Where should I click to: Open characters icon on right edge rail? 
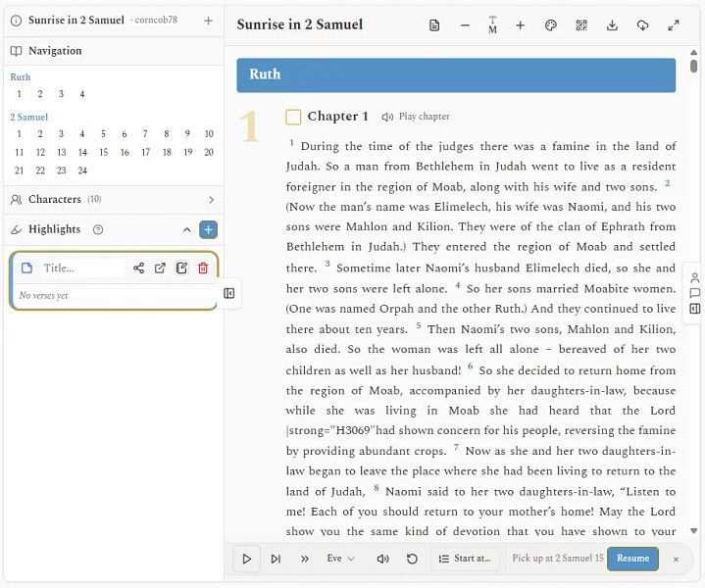click(695, 276)
